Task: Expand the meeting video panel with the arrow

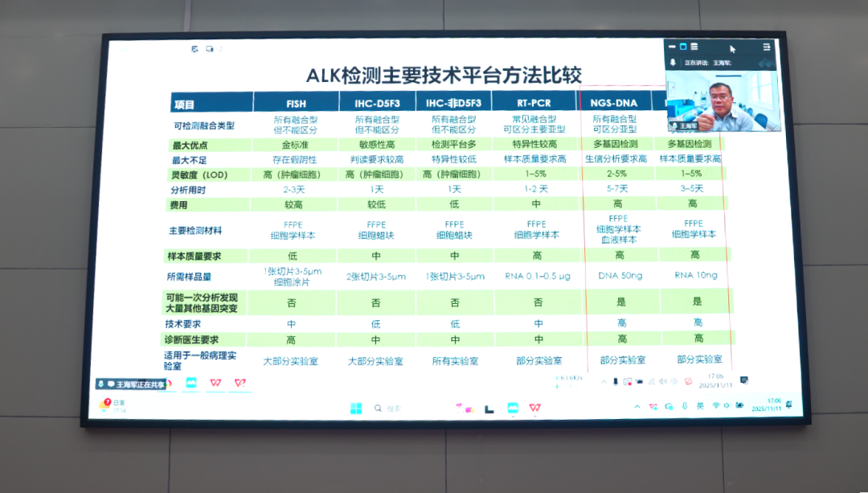Action: pyautogui.click(x=766, y=47)
